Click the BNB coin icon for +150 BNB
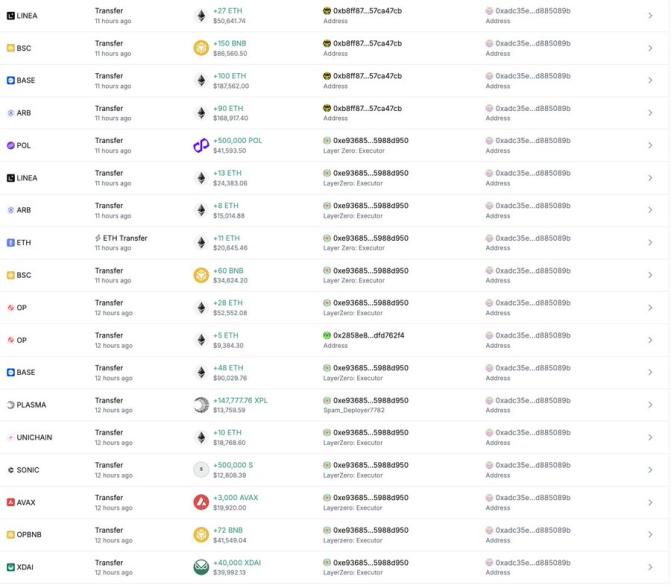 pyautogui.click(x=201, y=48)
